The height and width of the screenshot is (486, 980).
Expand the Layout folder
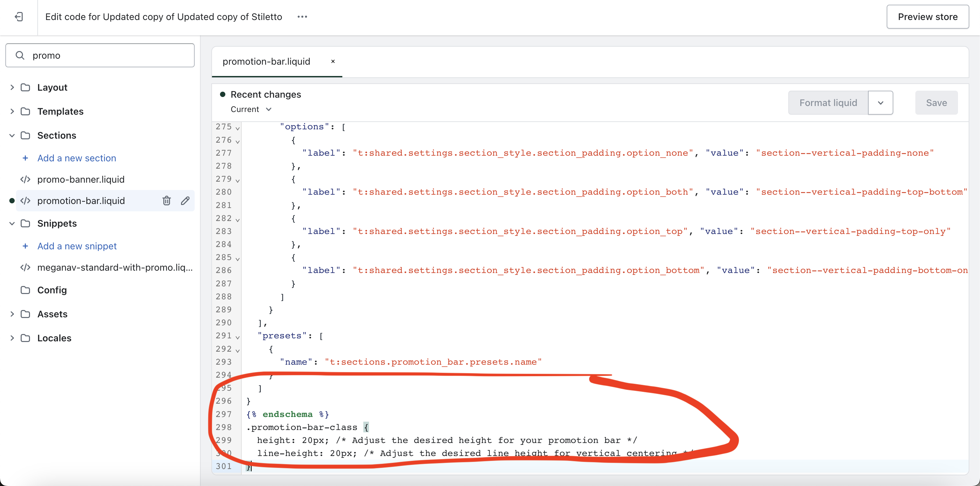[12, 88]
